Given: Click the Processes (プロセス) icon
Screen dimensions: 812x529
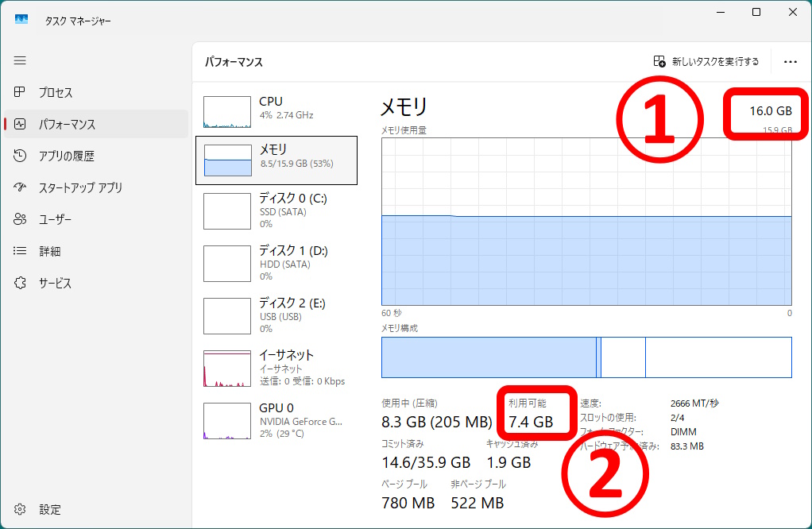Looking at the screenshot, I should (x=20, y=92).
